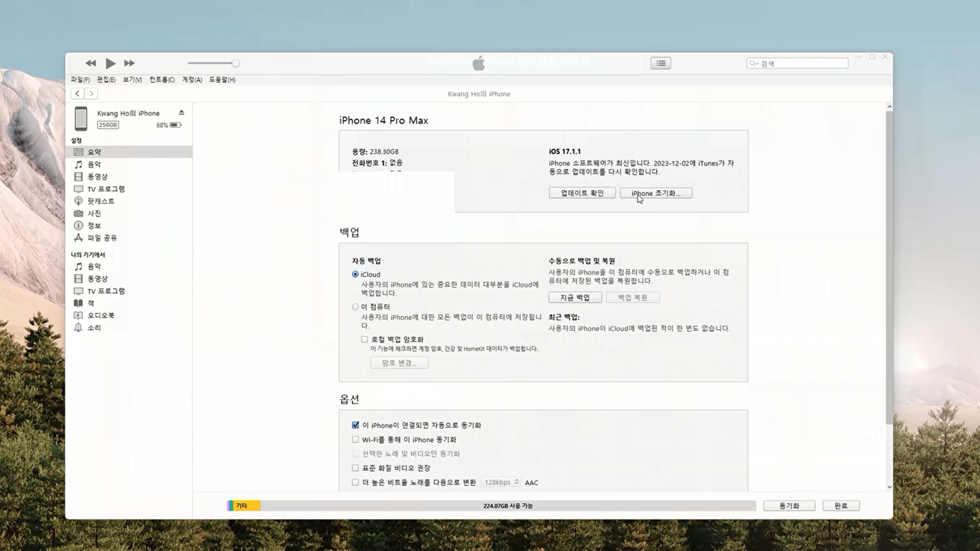The width and height of the screenshot is (980, 551).
Task: Open the 파일(F) menu
Action: point(80,80)
